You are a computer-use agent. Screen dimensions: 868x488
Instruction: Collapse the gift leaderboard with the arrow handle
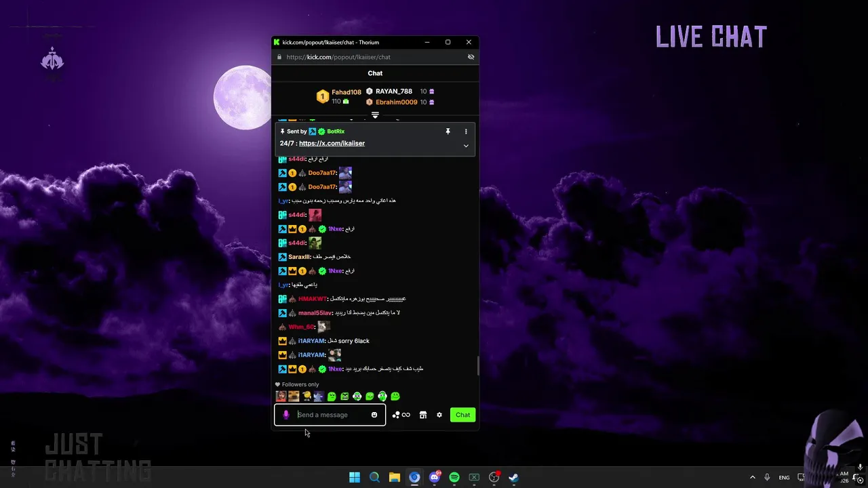[375, 115]
